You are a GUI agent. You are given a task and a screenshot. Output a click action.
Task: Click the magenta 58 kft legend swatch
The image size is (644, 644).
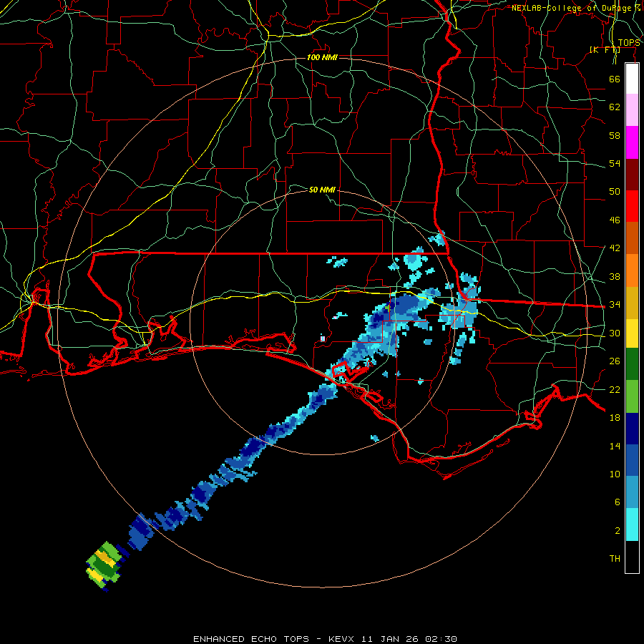pos(632,142)
